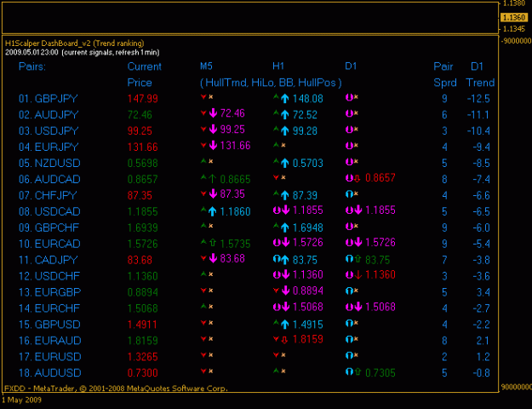Click the 'H1Scalper DashBoard_v2 (Trend ranking)' title
Viewport: 532px width, 409px height.
pos(75,43)
